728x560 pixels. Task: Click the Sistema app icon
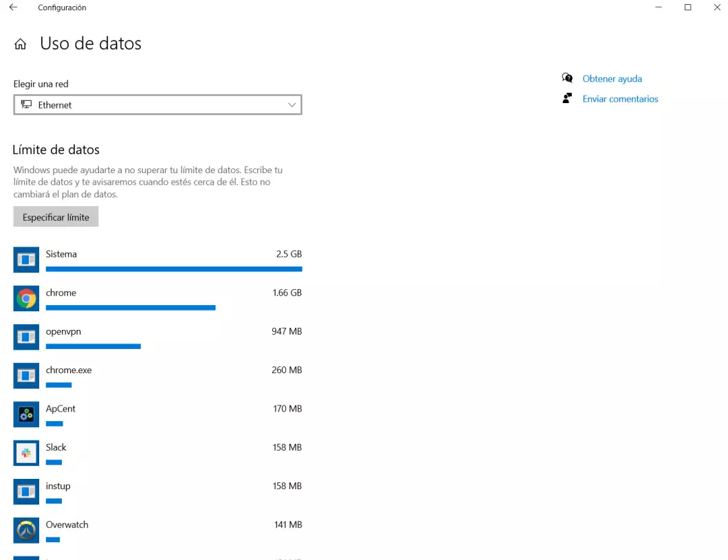pyautogui.click(x=26, y=260)
